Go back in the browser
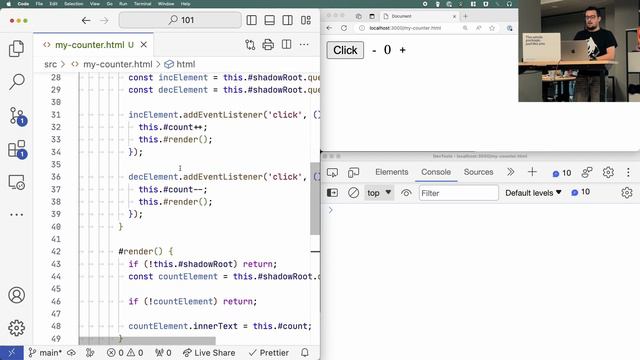Image resolution: width=640 pixels, height=360 pixels. [329, 28]
